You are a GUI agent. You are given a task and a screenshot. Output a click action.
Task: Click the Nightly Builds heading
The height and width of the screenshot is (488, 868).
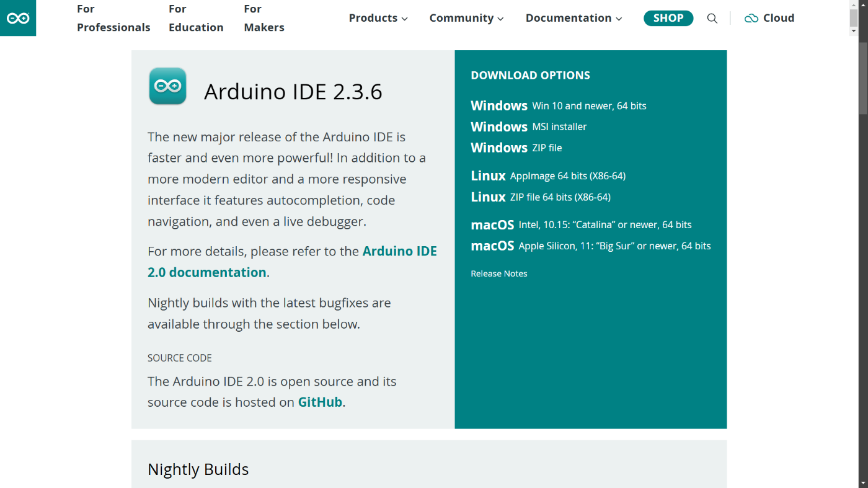click(198, 469)
